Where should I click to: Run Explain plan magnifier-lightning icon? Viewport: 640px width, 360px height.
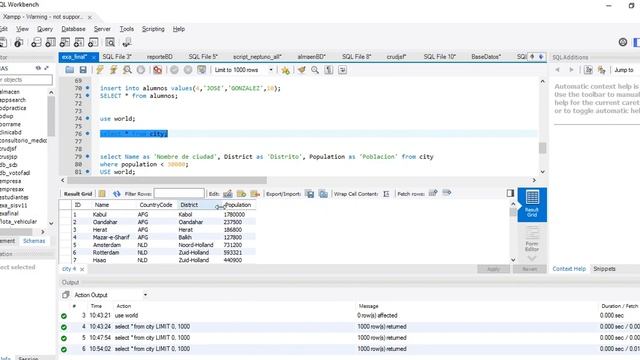point(127,70)
